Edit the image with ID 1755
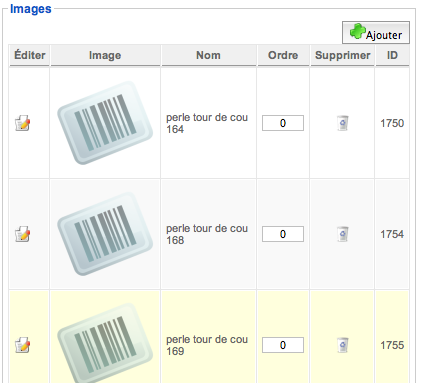This screenshot has height=383, width=424. (x=23, y=345)
